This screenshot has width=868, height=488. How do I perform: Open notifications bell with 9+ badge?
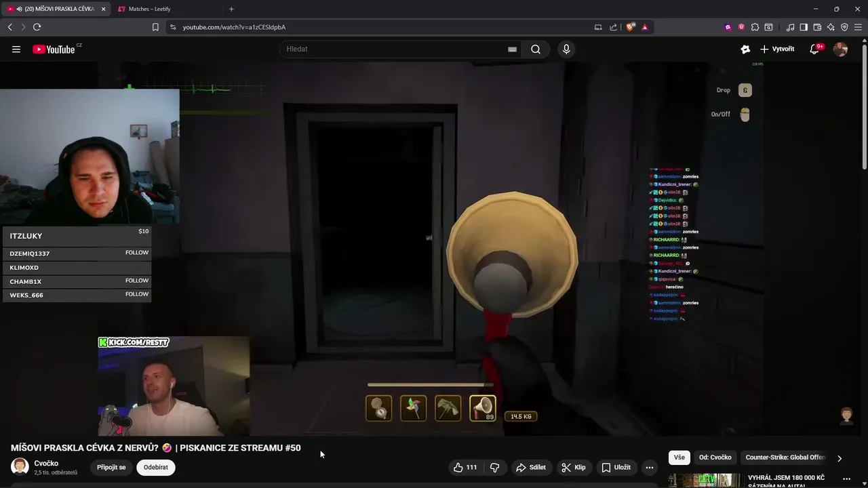[x=815, y=49]
